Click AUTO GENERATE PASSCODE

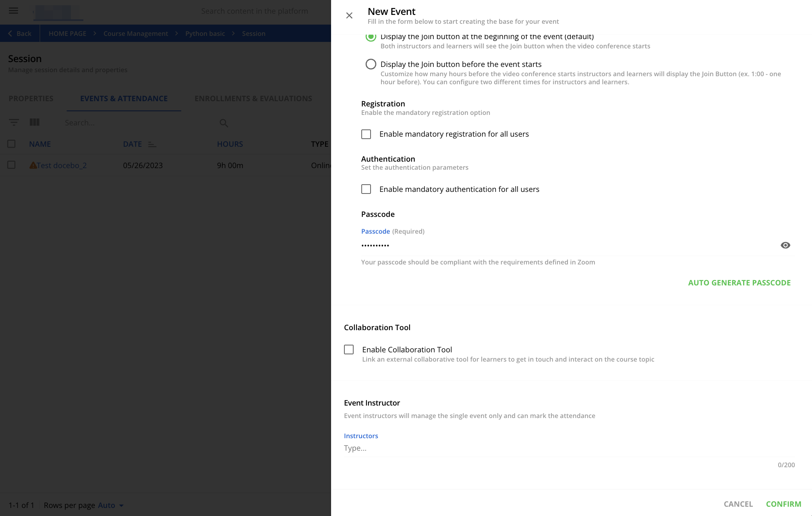[x=739, y=283]
